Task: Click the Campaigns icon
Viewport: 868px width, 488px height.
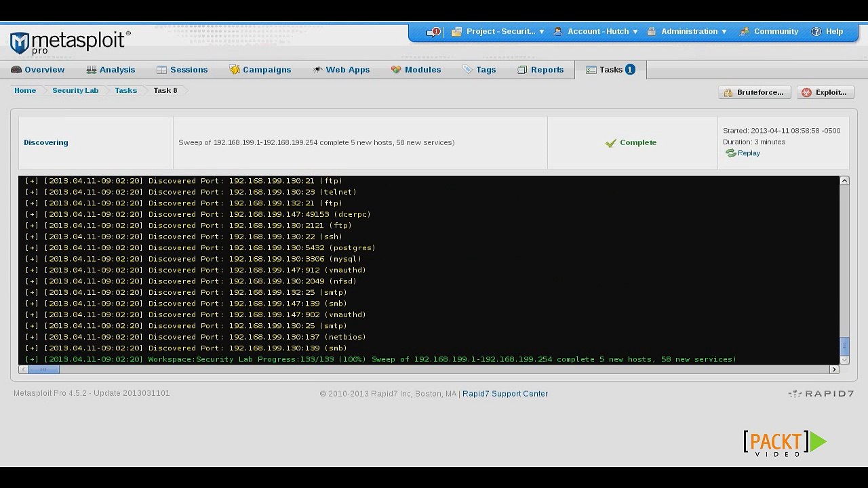Action: (x=235, y=70)
